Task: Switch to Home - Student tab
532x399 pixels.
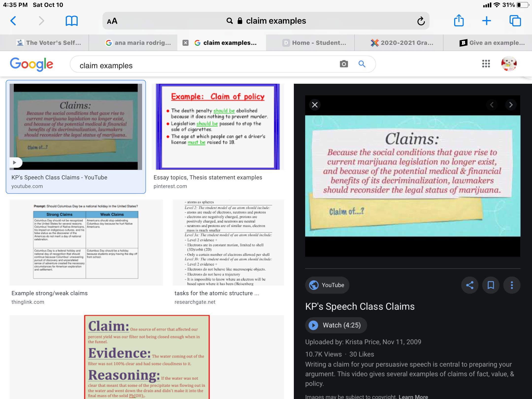Action: coord(314,43)
